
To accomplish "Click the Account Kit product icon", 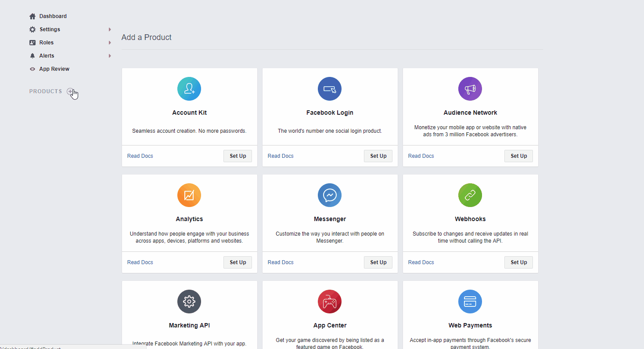I will (x=189, y=89).
